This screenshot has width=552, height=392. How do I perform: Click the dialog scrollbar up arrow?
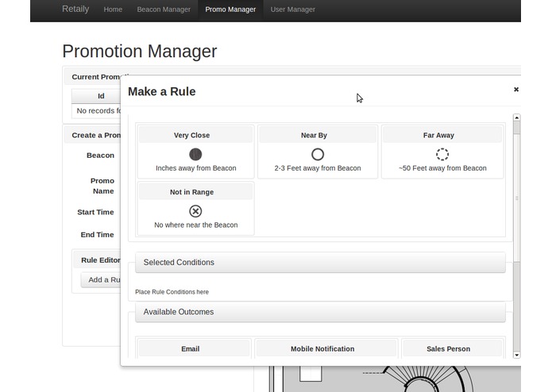(x=516, y=117)
